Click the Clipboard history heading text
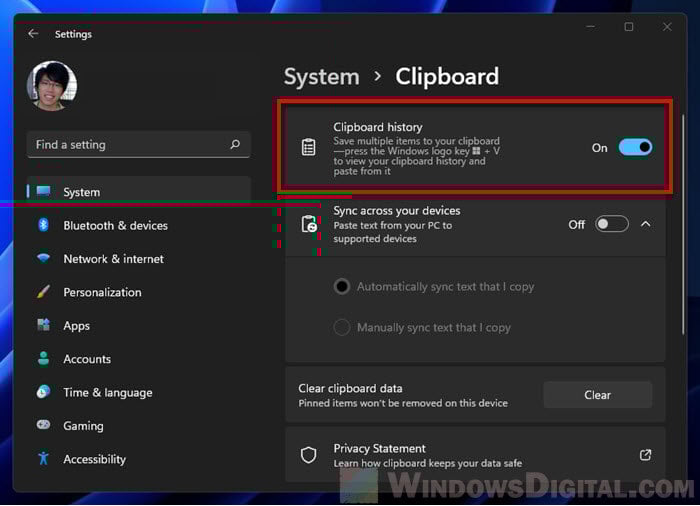This screenshot has height=506, width=700. [378, 127]
